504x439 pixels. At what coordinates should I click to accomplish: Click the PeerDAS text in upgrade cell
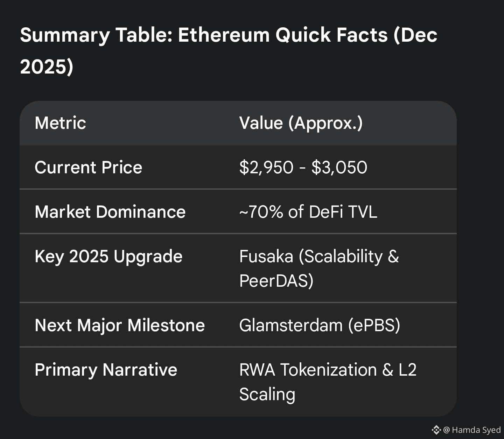(x=276, y=280)
